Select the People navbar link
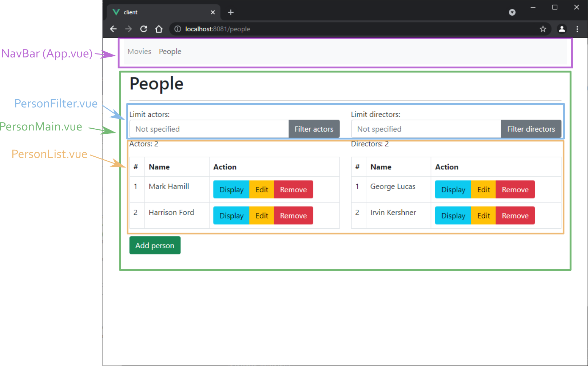The width and height of the screenshot is (588, 366). pos(170,52)
